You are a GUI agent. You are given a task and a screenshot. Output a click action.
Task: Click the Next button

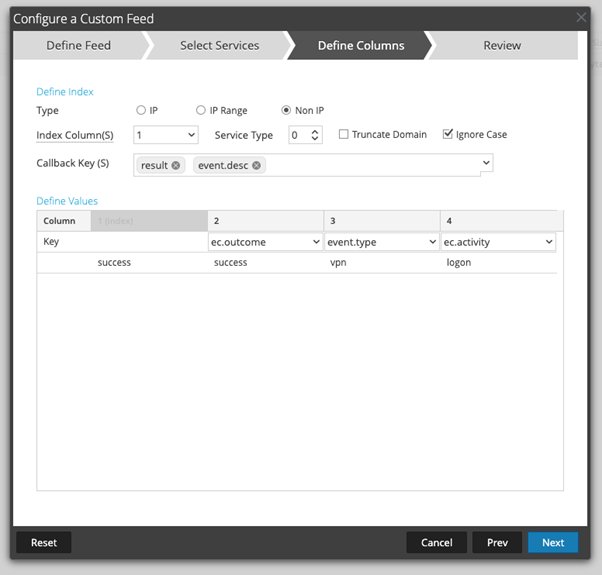pyautogui.click(x=553, y=543)
